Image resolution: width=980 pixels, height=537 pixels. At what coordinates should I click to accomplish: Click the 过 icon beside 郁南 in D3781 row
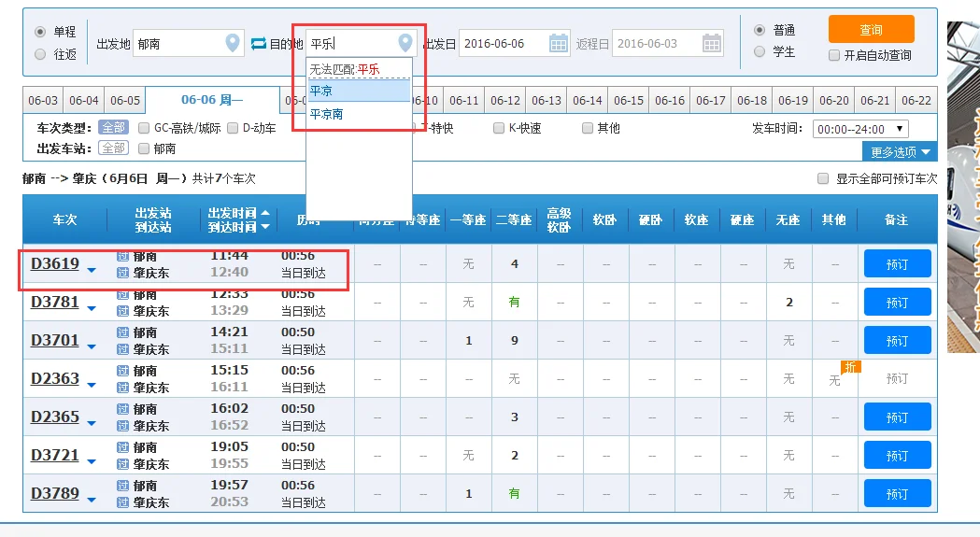tap(123, 294)
